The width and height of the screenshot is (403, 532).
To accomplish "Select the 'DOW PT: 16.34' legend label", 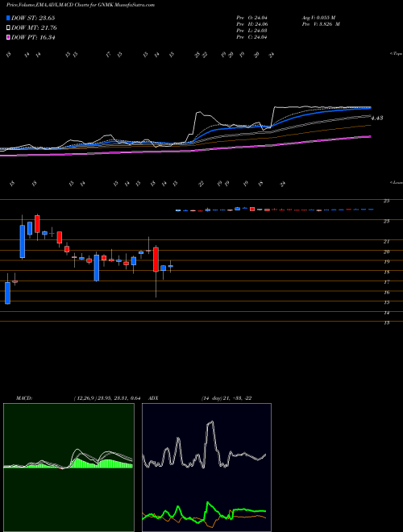I will 33,37.
